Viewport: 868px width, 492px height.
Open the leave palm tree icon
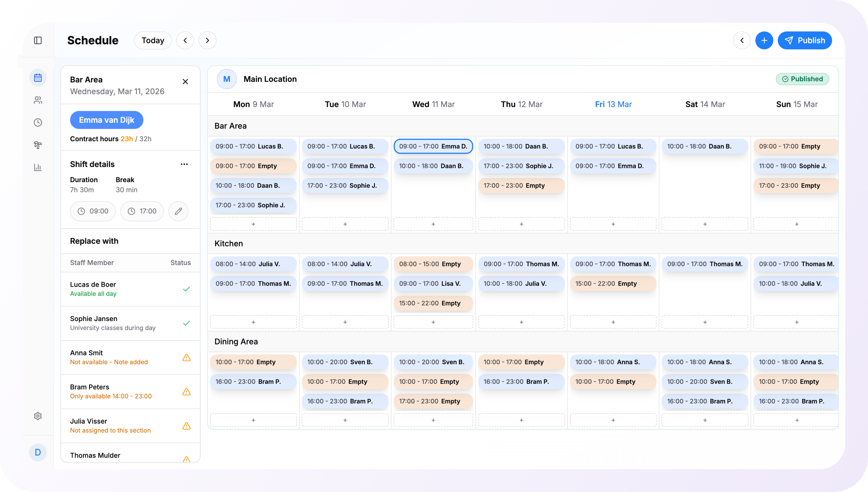click(38, 145)
